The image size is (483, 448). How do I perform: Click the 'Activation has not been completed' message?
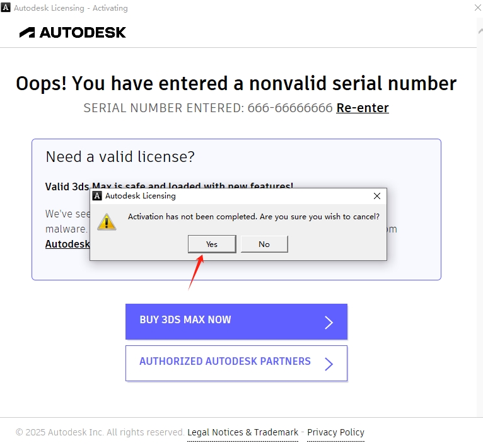(x=253, y=217)
